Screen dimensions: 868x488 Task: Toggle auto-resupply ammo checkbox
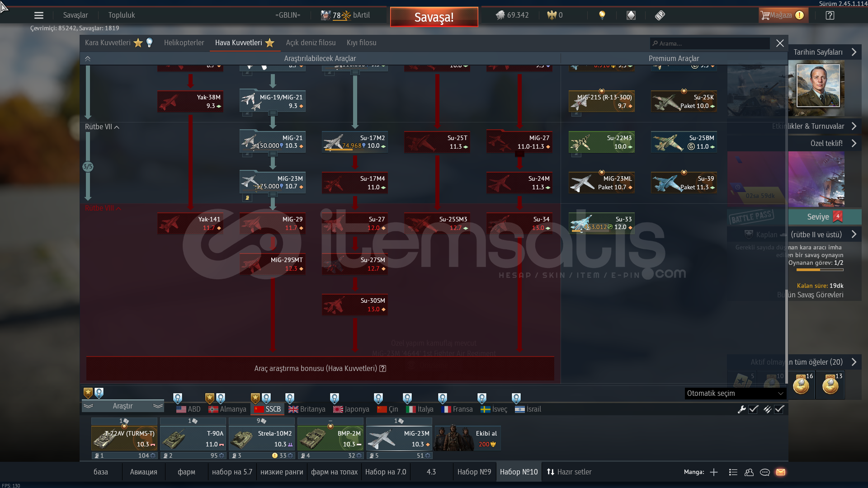point(779,409)
